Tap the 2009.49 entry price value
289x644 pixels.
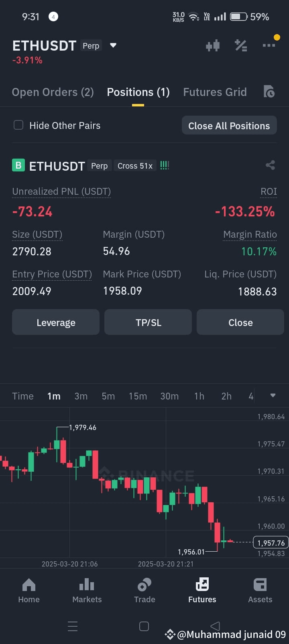coord(32,291)
